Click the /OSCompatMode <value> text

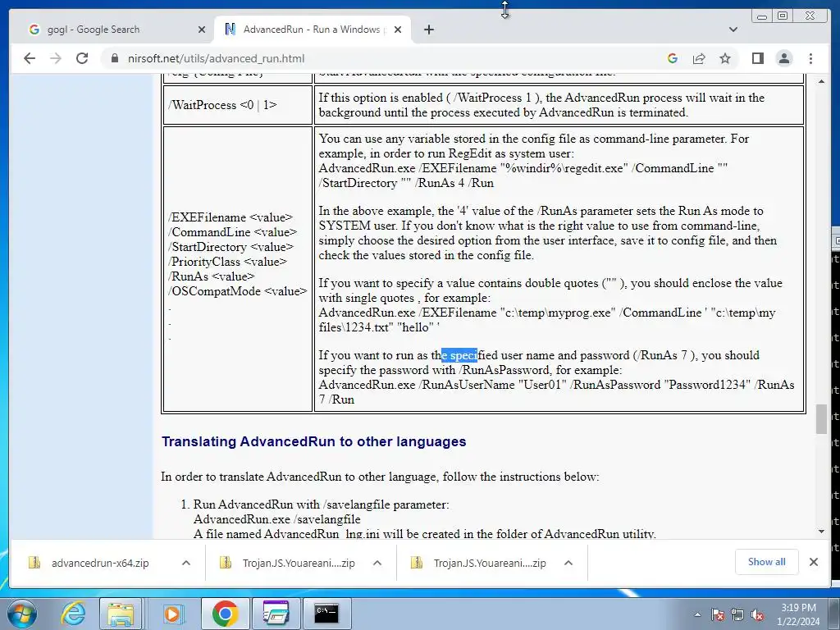pyautogui.click(x=238, y=291)
